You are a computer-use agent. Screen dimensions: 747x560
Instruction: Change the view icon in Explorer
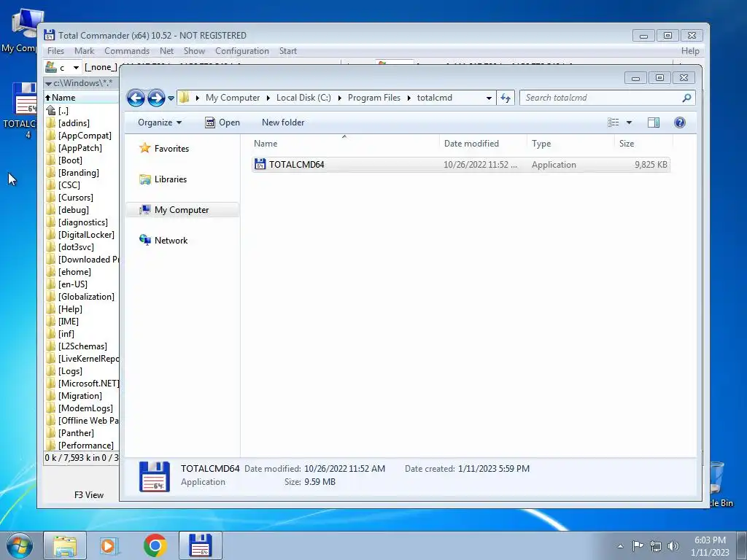pos(613,122)
